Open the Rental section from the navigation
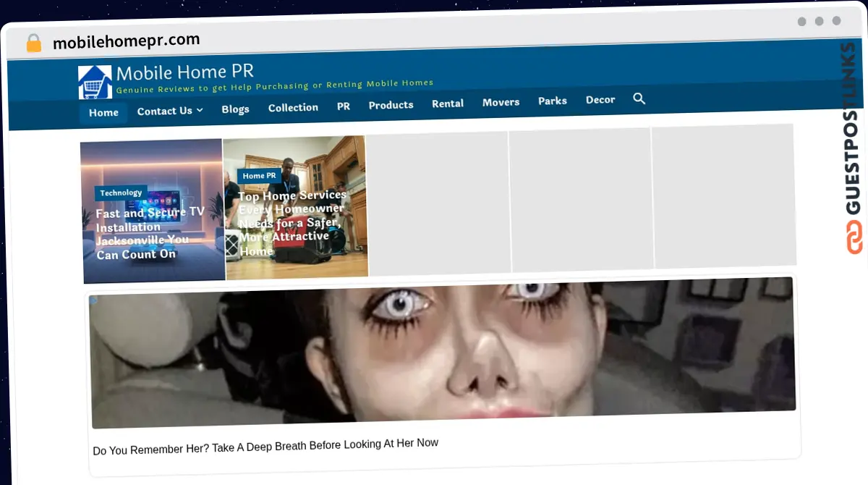868x485 pixels. click(448, 104)
